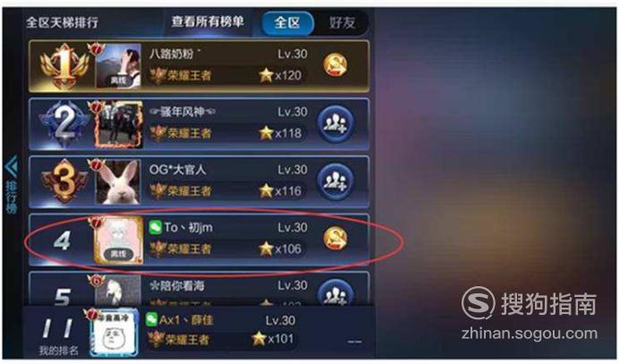Image resolution: width=619 pixels, height=364 pixels.
Task: Switch to the 好友 ranking toggle
Action: [342, 22]
